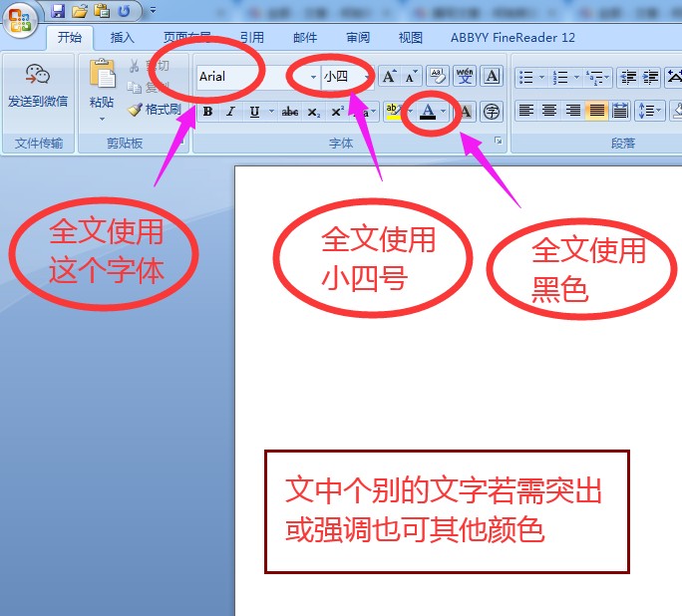Switch to the 邮件 tab
Viewport: 682px width, 616px height.
[305, 38]
